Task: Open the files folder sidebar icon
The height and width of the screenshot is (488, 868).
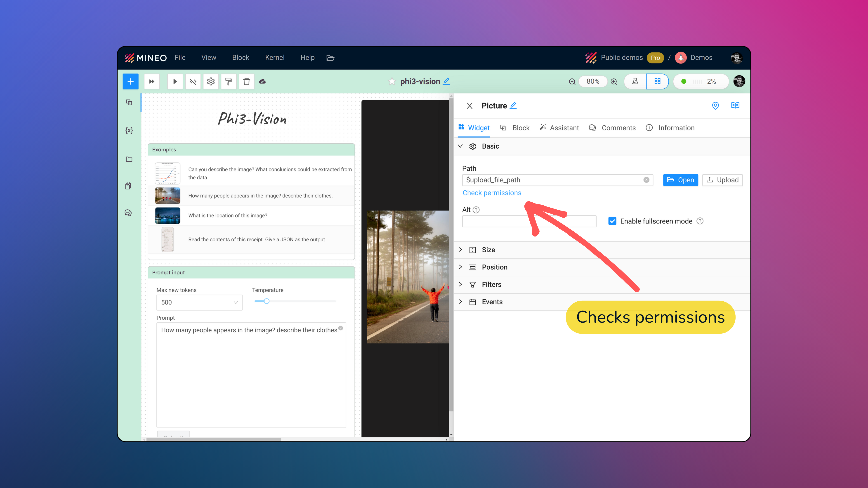Action: pos(129,159)
